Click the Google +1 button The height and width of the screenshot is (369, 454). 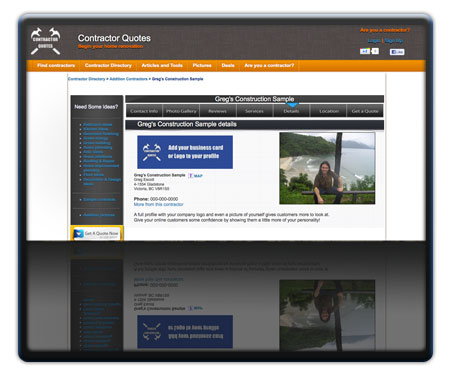pos(369,51)
